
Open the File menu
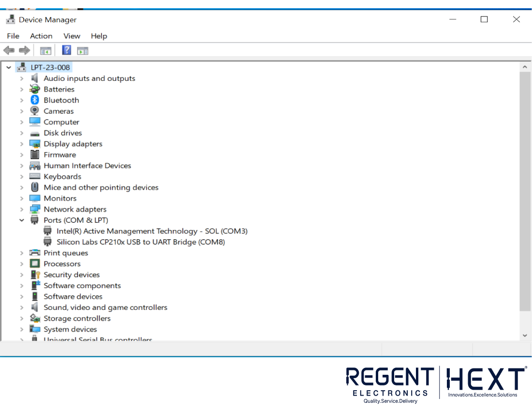13,36
